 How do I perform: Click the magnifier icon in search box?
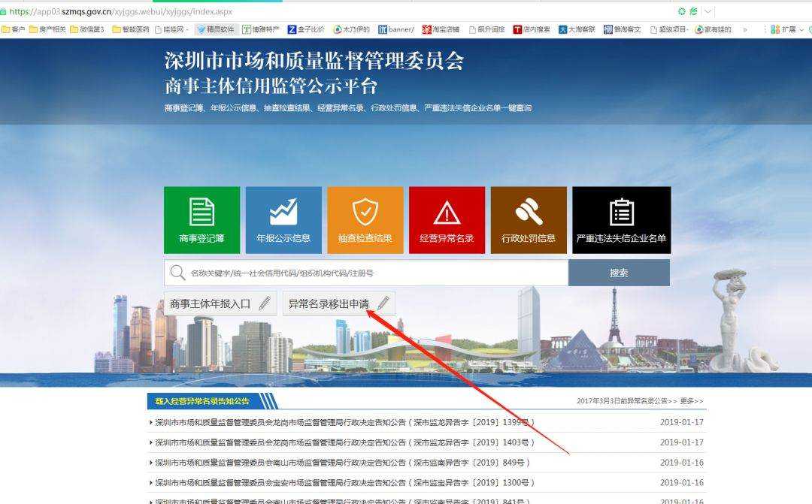[x=177, y=273]
